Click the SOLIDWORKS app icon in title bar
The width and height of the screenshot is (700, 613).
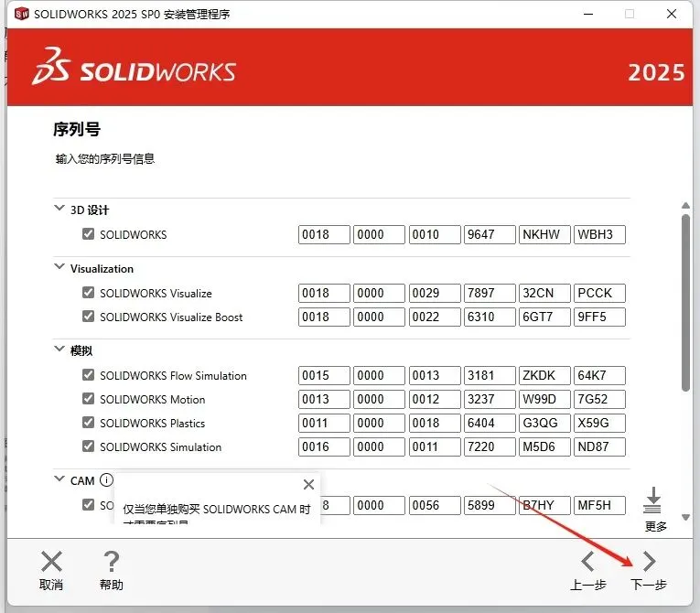click(21, 14)
